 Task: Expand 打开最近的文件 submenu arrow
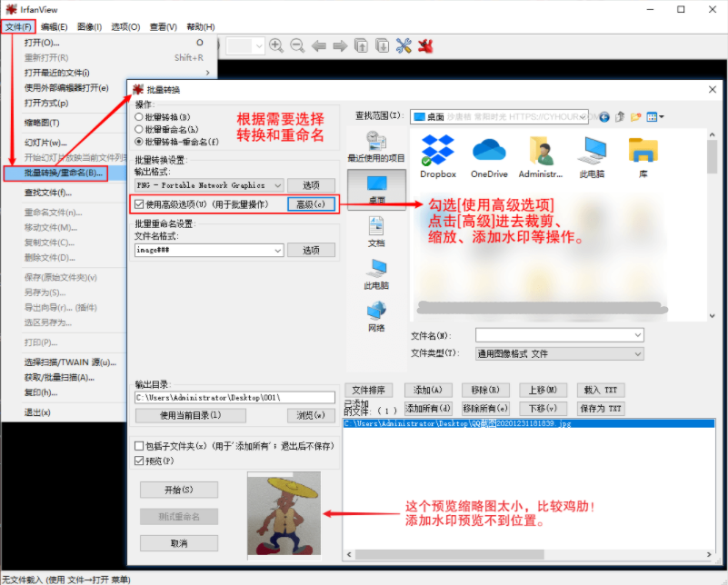pyautogui.click(x=207, y=73)
